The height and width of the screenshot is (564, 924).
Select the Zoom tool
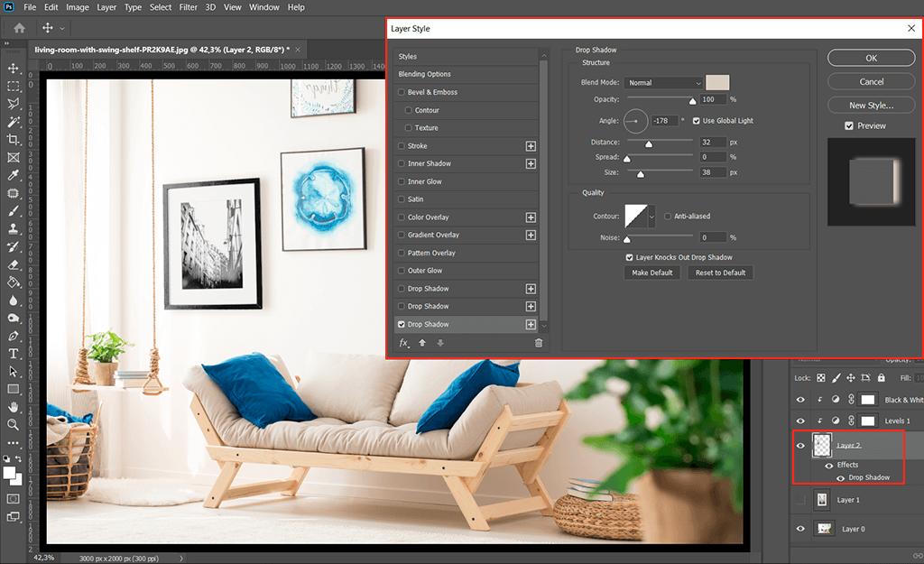pyautogui.click(x=13, y=425)
